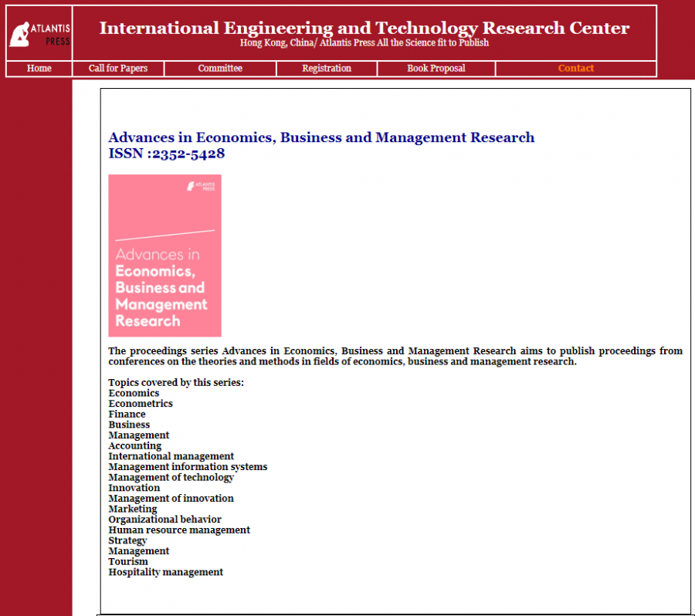
Task: Open the Committee page
Action: [x=220, y=68]
